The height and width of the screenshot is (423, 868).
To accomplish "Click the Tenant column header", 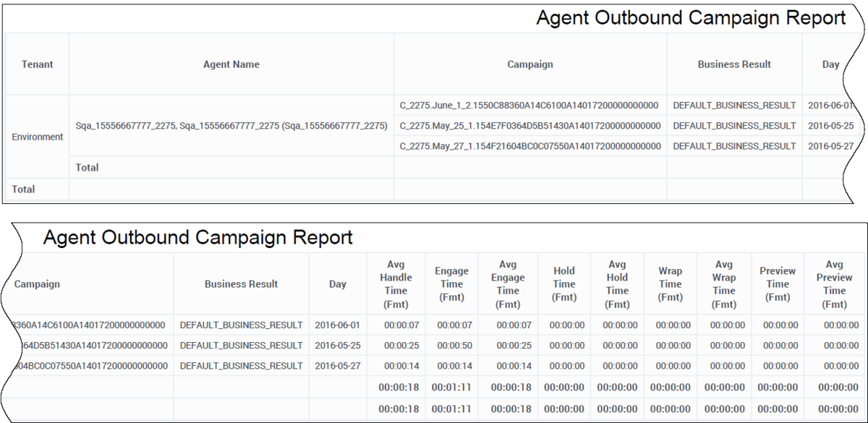I will [x=37, y=64].
